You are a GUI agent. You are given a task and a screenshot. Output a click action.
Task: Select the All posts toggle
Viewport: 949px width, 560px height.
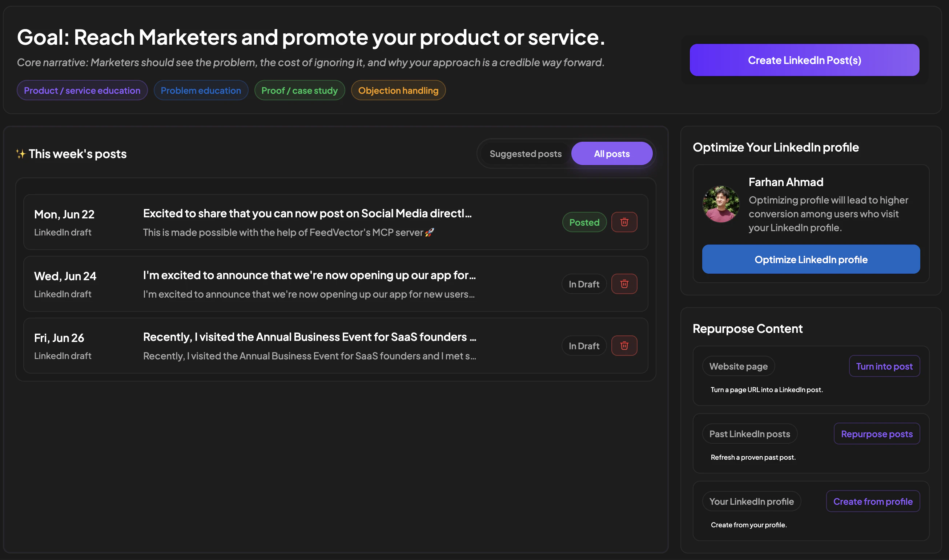pos(612,154)
